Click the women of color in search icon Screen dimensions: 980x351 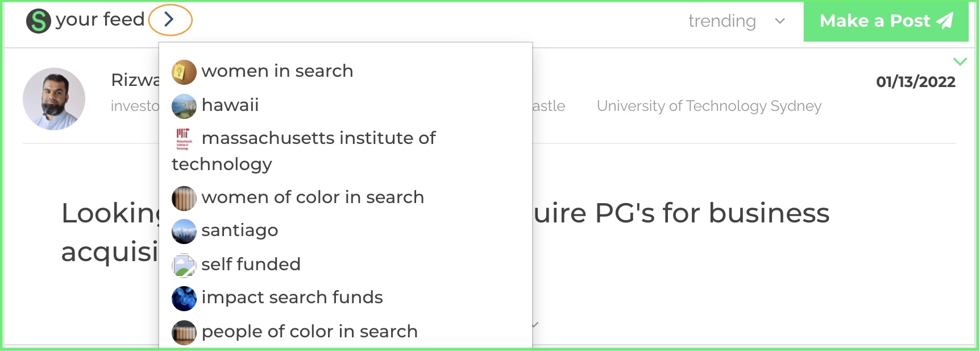(x=184, y=199)
